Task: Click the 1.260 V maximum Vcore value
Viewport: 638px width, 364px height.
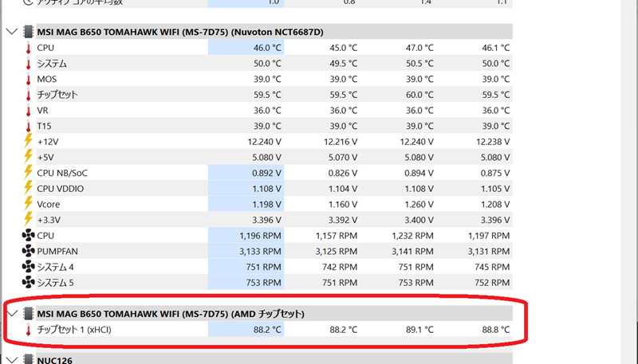Action: 419,205
